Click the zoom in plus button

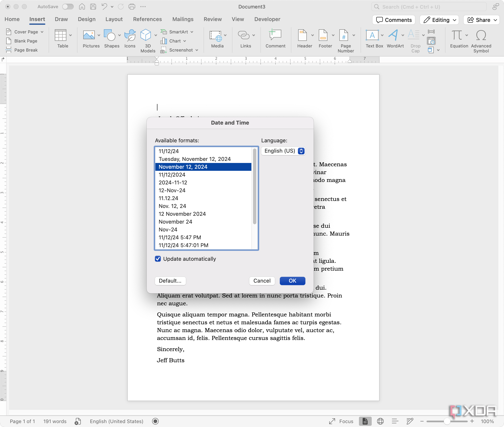click(472, 421)
